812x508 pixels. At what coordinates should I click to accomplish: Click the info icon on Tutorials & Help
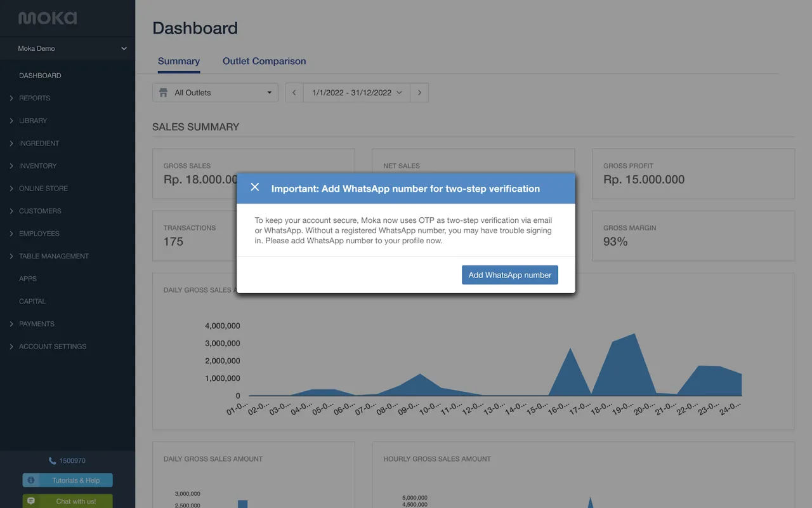[x=31, y=480]
